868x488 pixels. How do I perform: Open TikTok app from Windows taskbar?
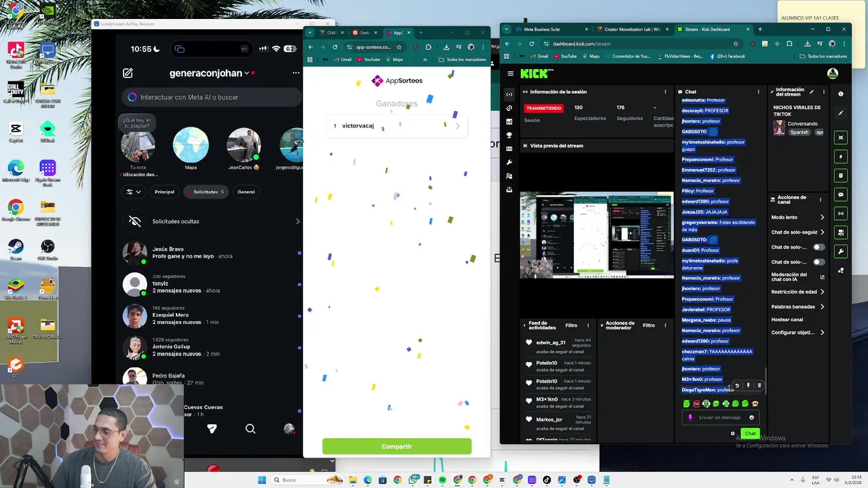(x=547, y=480)
